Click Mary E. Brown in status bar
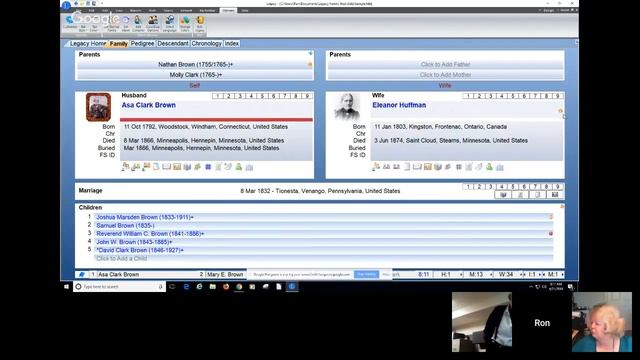The image size is (640, 360). pyautogui.click(x=225, y=274)
